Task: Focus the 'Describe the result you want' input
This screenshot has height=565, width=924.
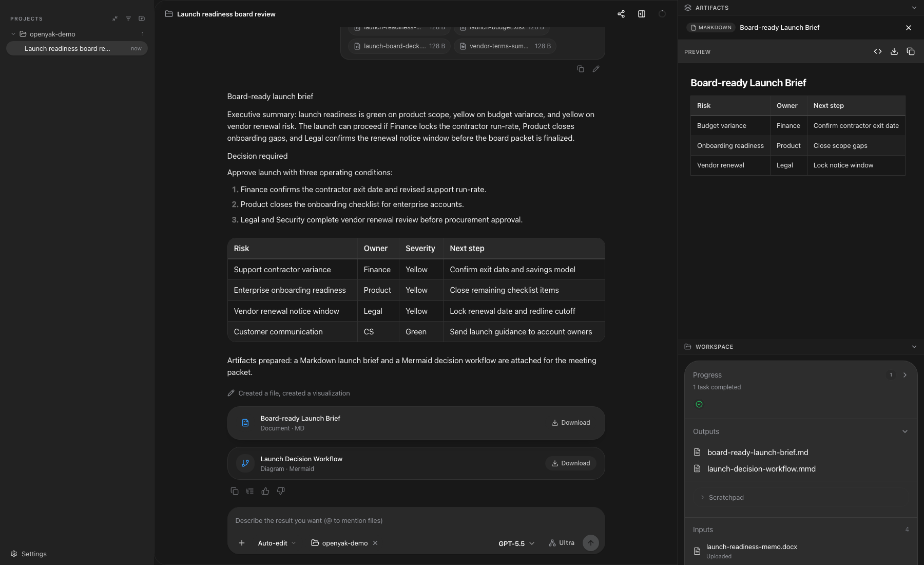Action: (x=416, y=520)
